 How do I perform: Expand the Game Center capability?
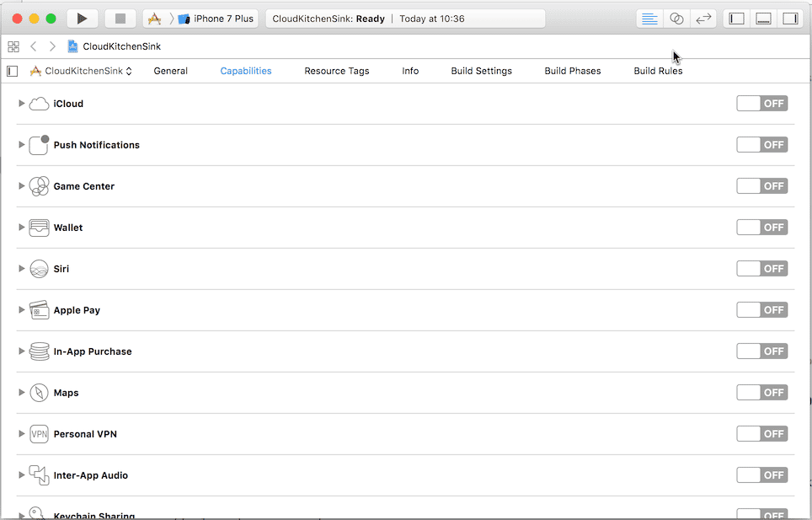(x=21, y=186)
